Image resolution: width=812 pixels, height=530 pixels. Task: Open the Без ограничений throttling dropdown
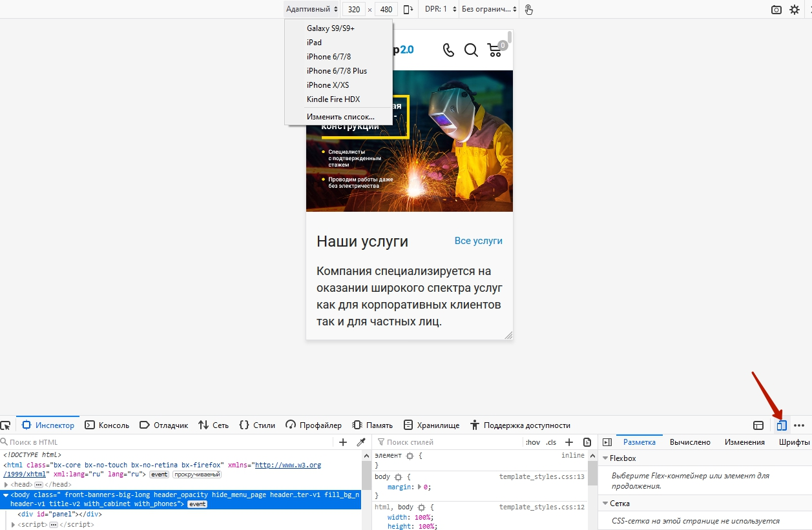(489, 9)
